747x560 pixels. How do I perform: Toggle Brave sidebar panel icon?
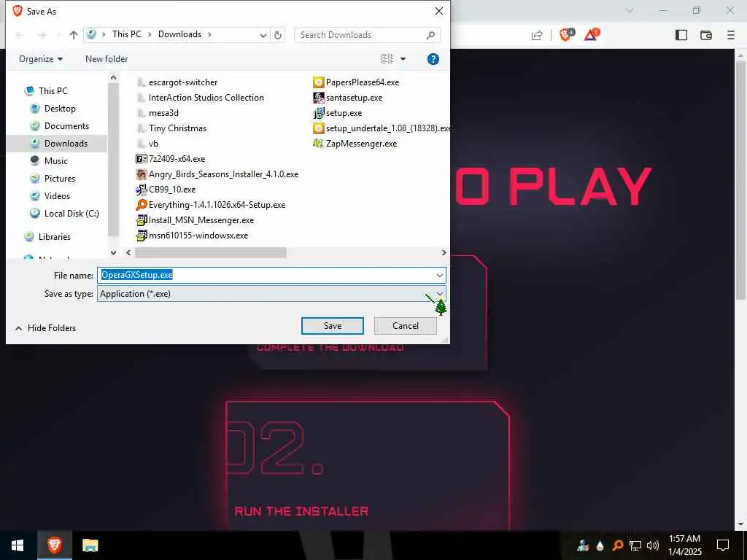click(681, 35)
